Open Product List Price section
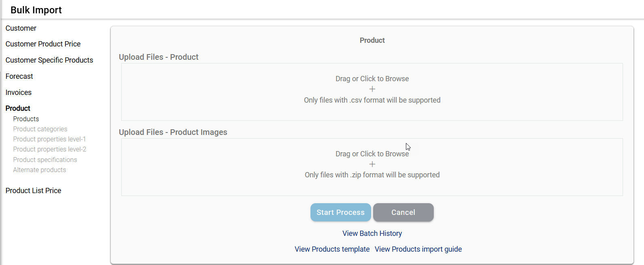 (34, 191)
